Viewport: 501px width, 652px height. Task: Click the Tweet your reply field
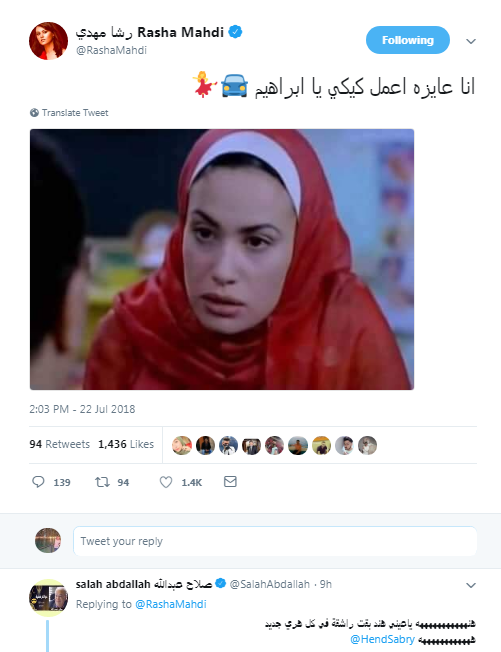[x=275, y=541]
